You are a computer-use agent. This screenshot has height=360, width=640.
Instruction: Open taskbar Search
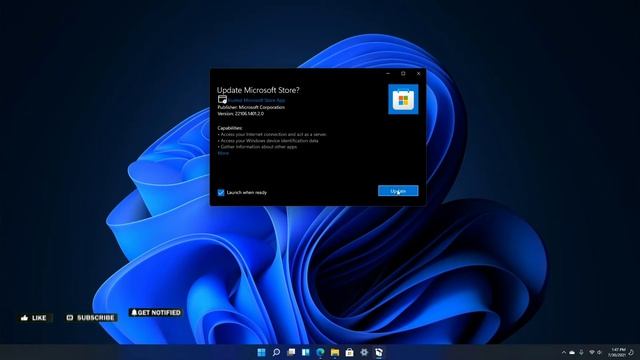(x=276, y=352)
